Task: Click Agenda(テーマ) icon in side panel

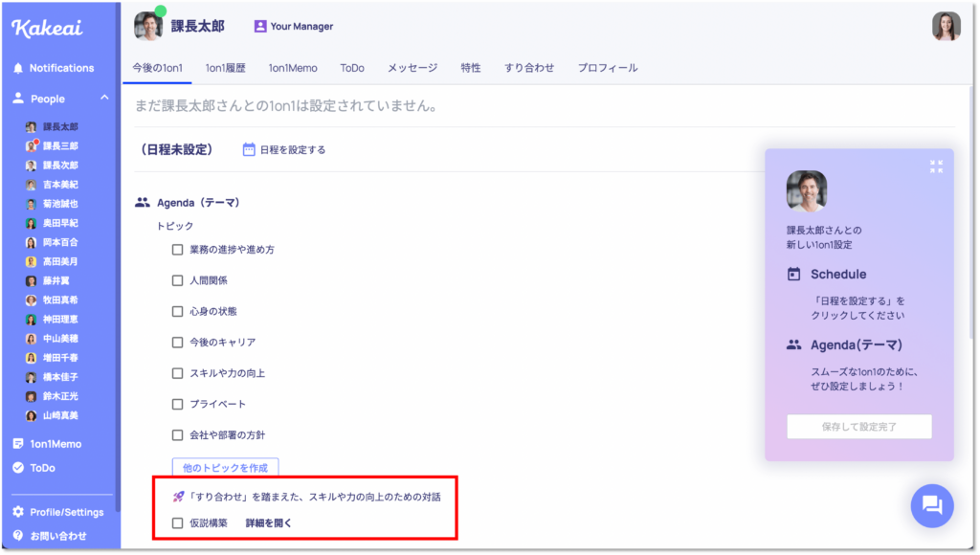Action: click(793, 345)
